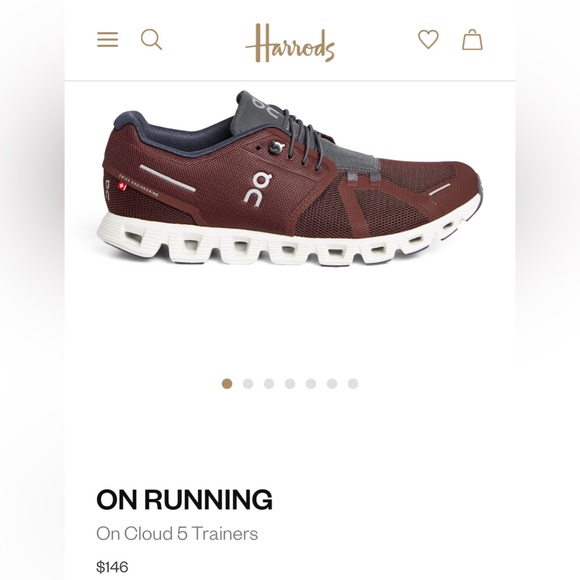Open the shopping bag icon
This screenshot has height=580, width=580.
pyautogui.click(x=472, y=39)
